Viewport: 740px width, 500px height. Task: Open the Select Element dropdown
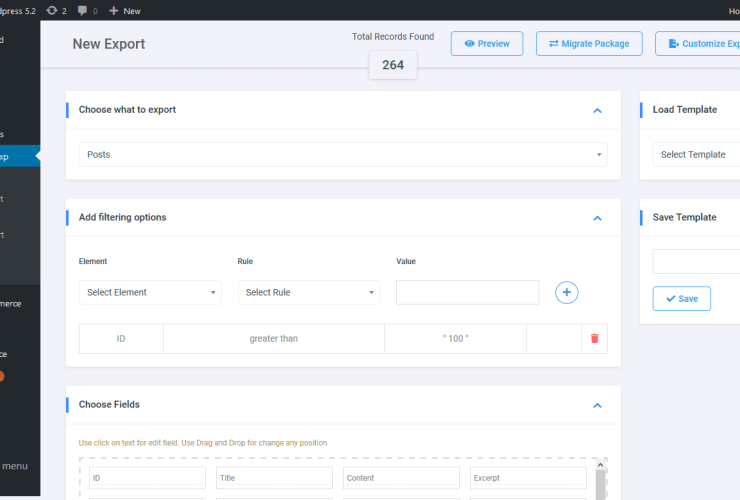(x=150, y=292)
